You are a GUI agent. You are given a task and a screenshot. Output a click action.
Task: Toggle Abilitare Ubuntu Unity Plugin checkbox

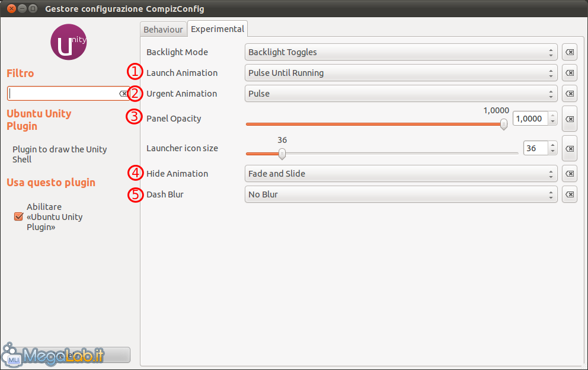18,216
